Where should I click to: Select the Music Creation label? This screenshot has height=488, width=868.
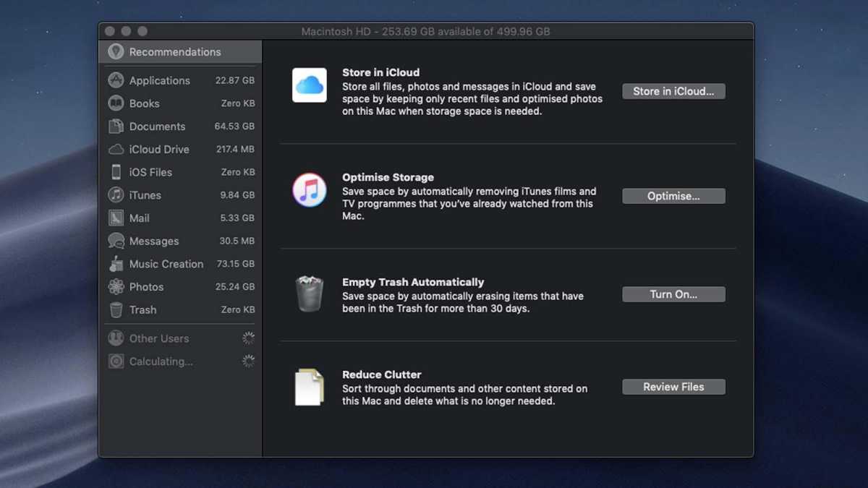[x=166, y=264]
